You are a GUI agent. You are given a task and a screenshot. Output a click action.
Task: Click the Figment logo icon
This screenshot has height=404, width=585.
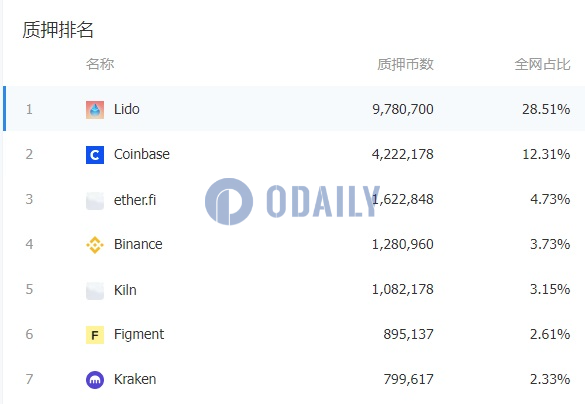95,335
